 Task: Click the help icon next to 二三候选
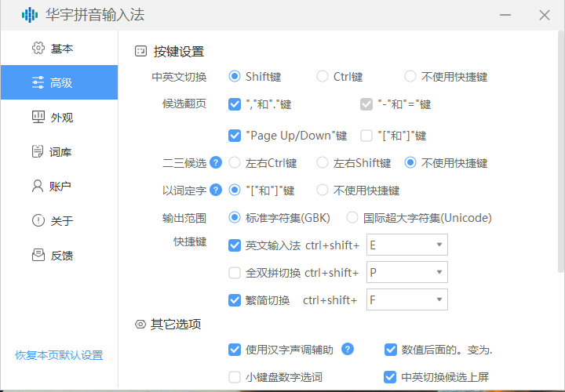click(x=216, y=163)
